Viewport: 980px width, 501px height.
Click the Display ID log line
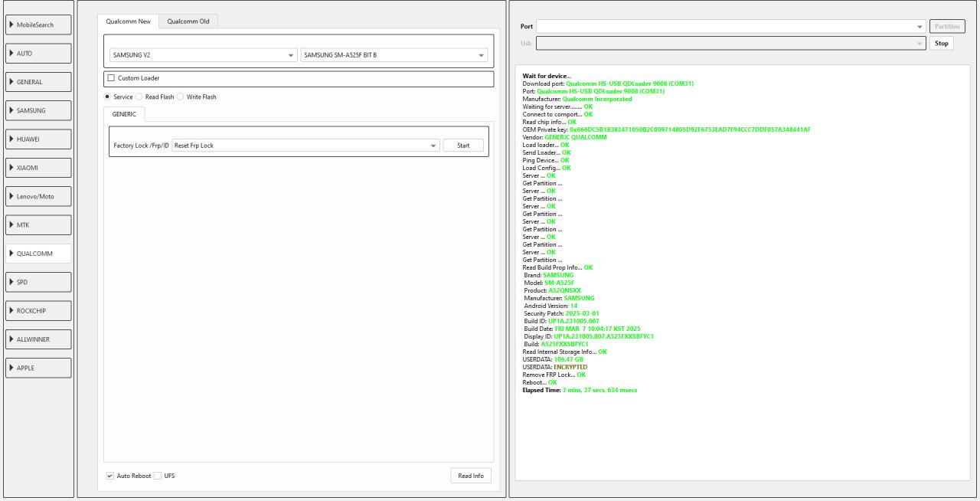click(x=589, y=336)
